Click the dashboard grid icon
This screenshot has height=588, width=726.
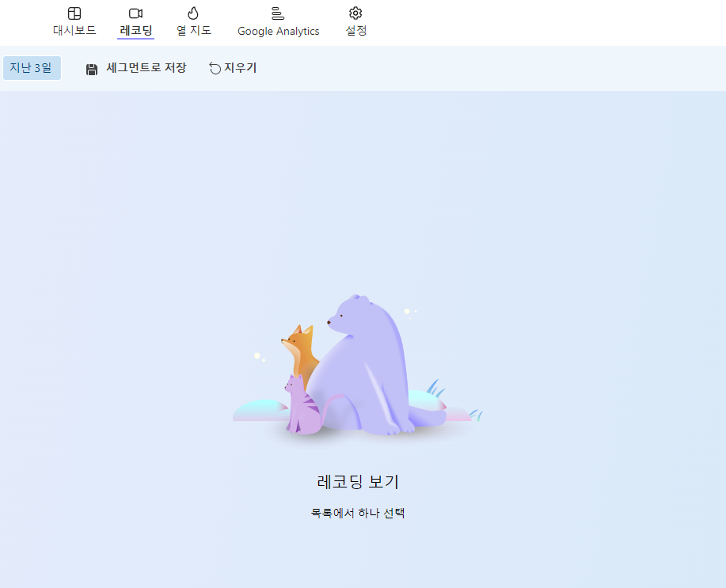click(74, 13)
